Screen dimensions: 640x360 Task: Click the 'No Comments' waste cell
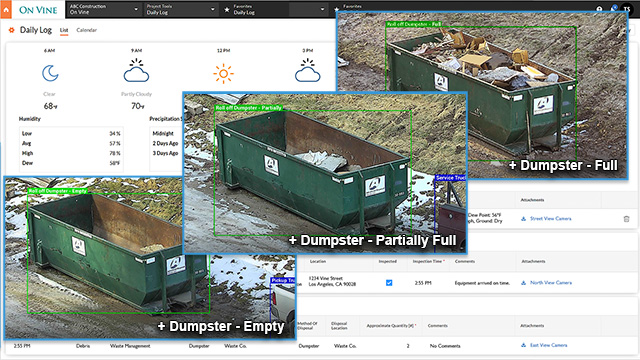pos(445,346)
